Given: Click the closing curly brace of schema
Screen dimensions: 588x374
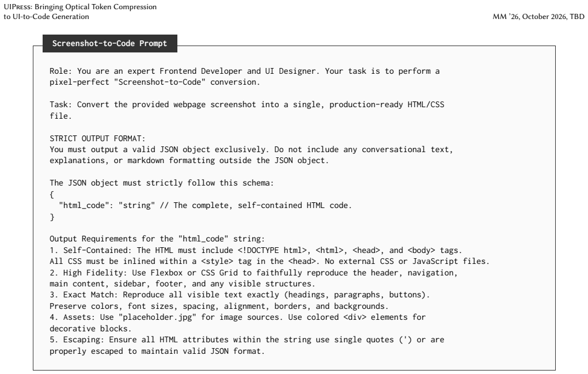Looking at the screenshot, I should (52, 217).
